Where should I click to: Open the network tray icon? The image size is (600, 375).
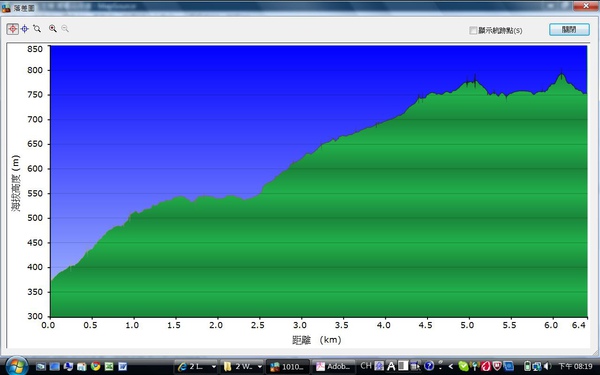click(537, 367)
